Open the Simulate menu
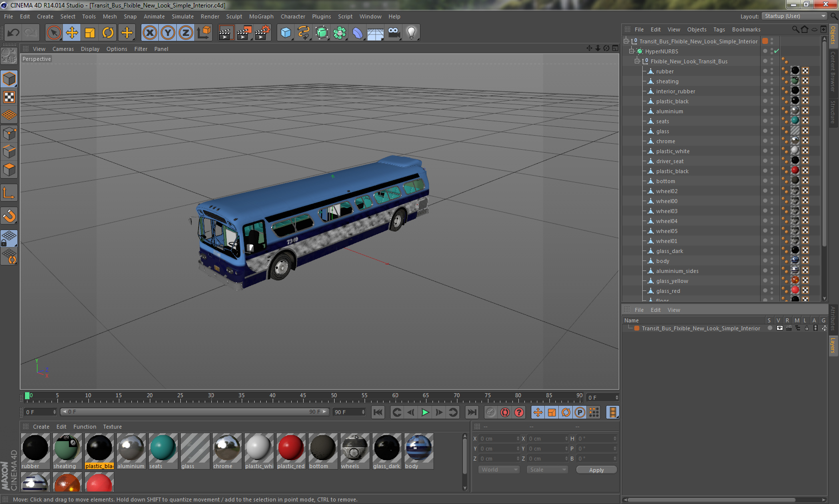The image size is (839, 504). point(183,16)
